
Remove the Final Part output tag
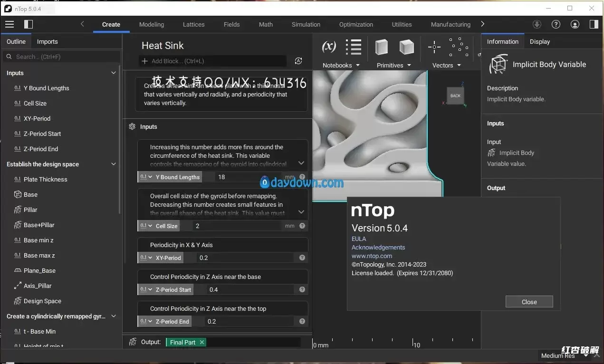202,342
